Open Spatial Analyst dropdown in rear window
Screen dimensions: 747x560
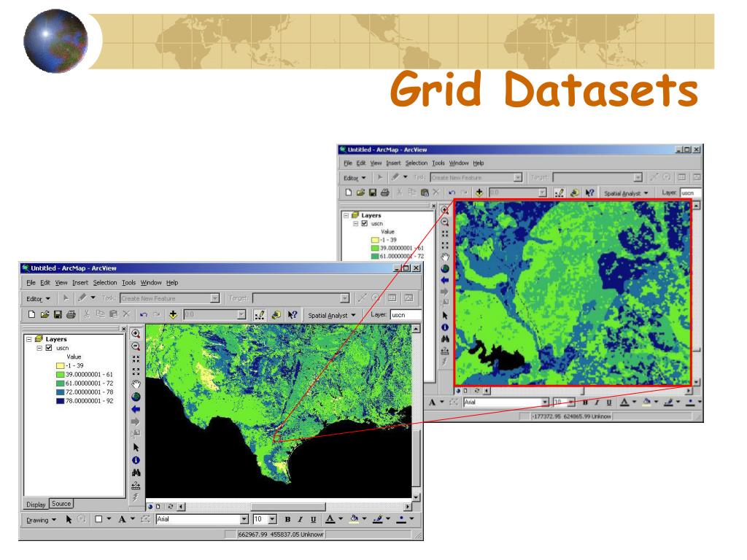click(626, 192)
